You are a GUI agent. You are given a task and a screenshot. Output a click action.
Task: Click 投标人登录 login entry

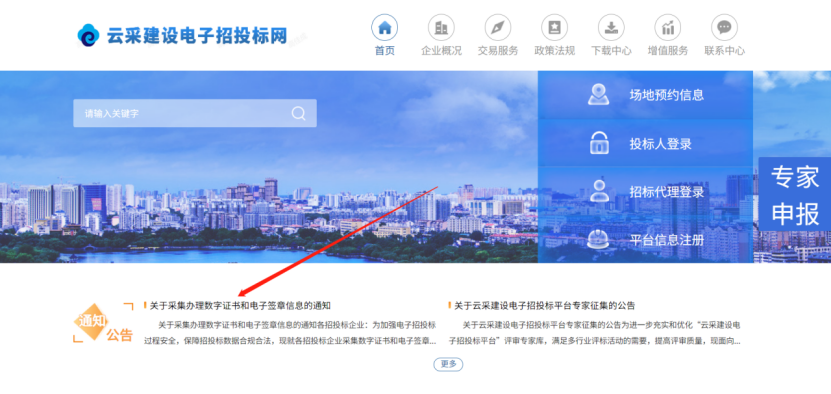(x=646, y=143)
